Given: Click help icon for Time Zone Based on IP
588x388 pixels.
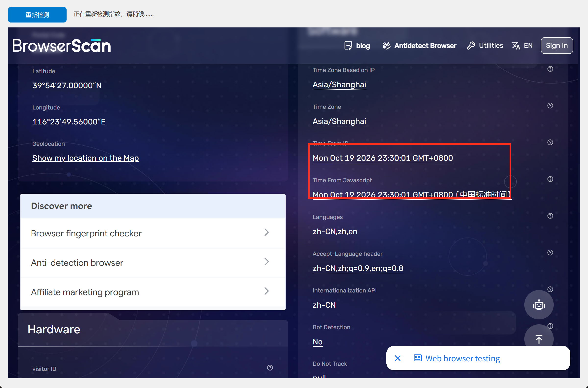Looking at the screenshot, I should tap(550, 69).
